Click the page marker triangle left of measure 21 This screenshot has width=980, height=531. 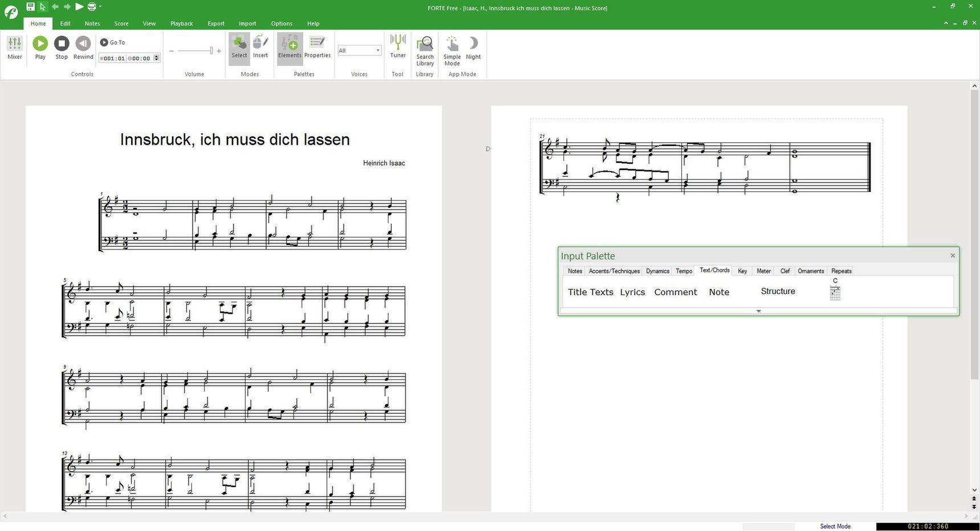(x=488, y=149)
